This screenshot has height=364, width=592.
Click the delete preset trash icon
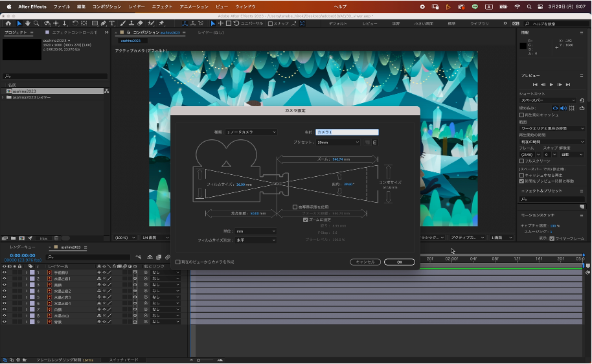(x=375, y=142)
